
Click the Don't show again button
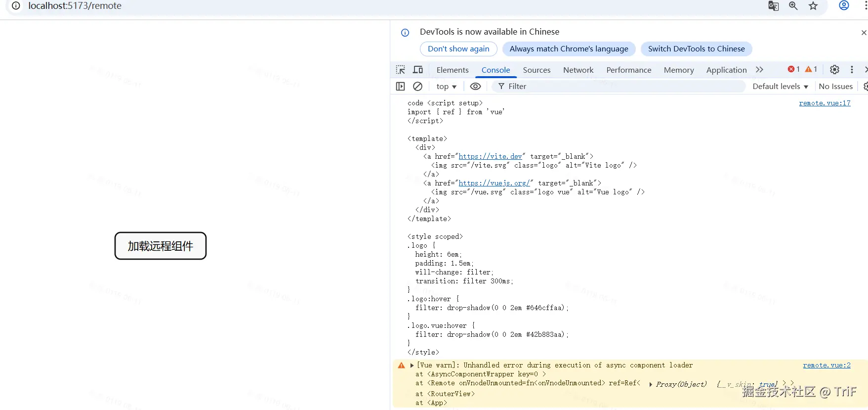click(458, 49)
